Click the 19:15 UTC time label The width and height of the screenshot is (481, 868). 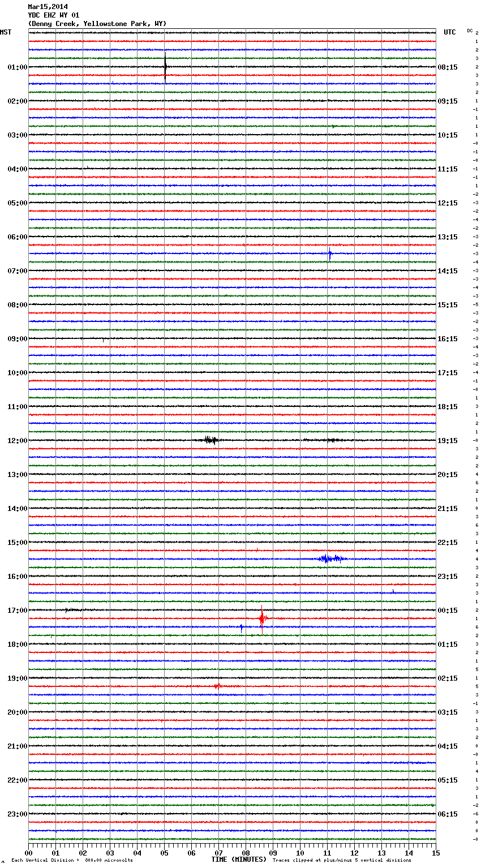(x=448, y=441)
